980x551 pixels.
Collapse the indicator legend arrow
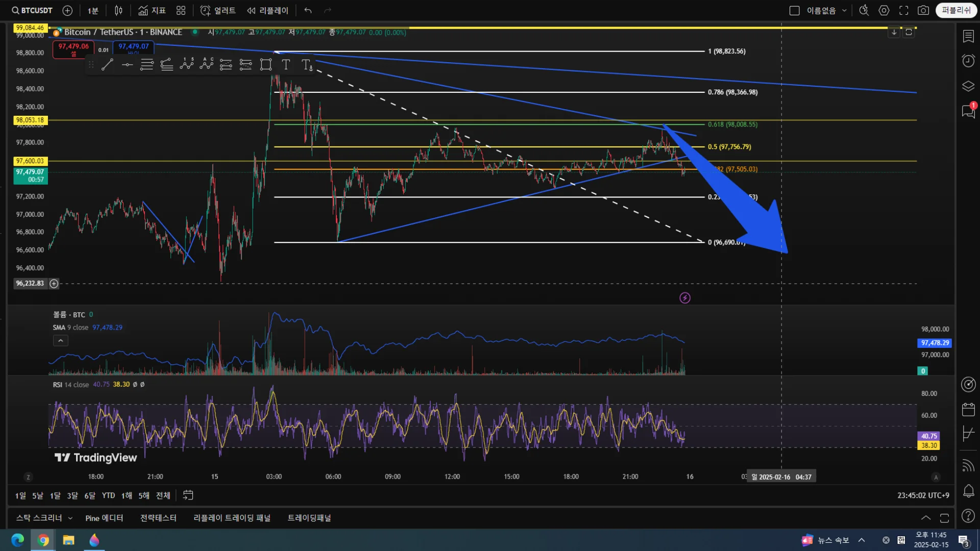pos(60,340)
